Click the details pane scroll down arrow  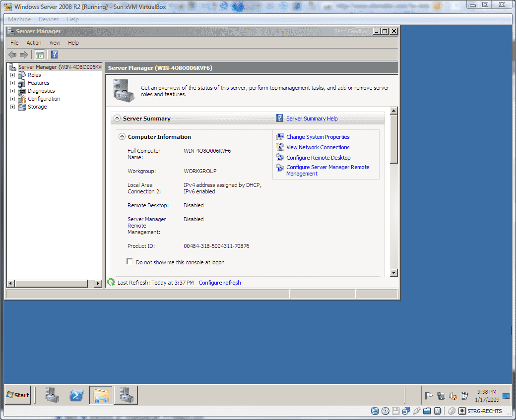394,272
